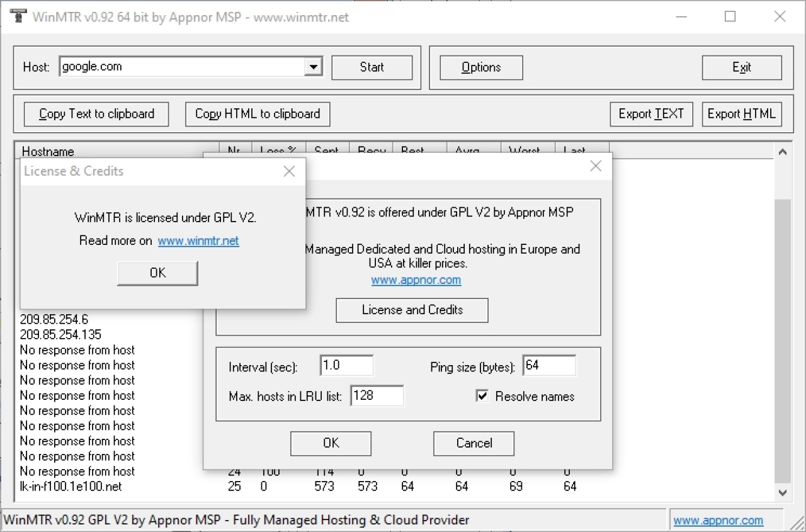
Task: Maximize the WinMTR window
Action: (x=730, y=17)
